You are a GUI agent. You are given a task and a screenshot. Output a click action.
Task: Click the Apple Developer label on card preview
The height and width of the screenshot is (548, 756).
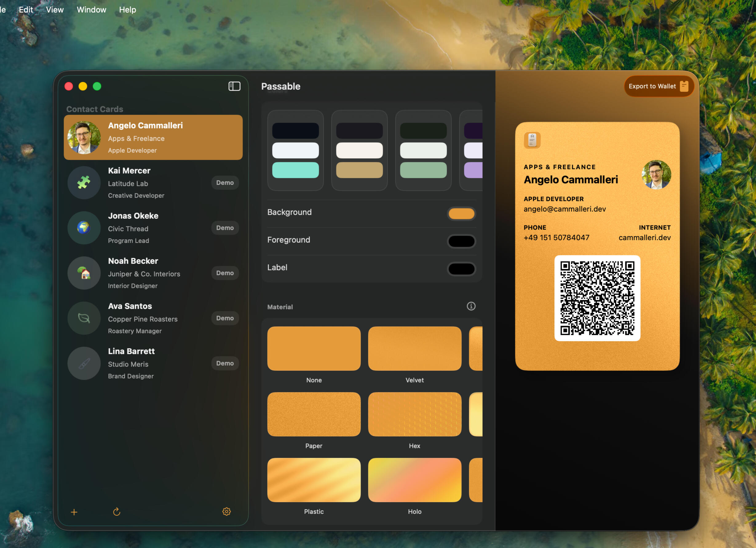(x=554, y=199)
